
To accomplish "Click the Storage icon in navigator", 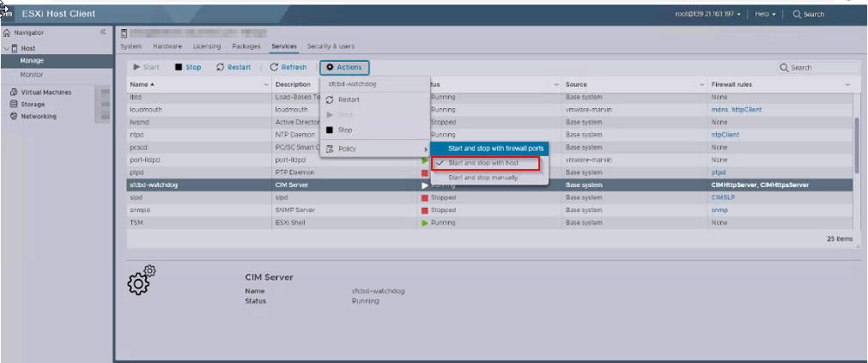I will (x=14, y=104).
